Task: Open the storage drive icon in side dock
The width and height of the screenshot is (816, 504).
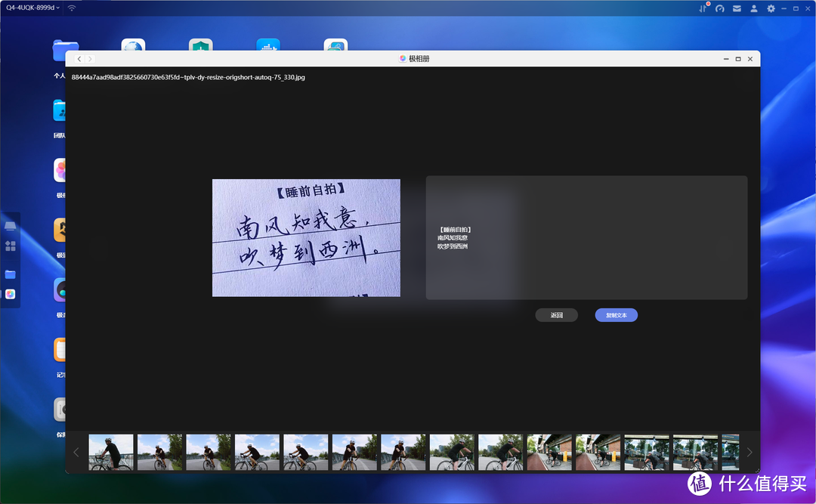Action: coord(11,227)
